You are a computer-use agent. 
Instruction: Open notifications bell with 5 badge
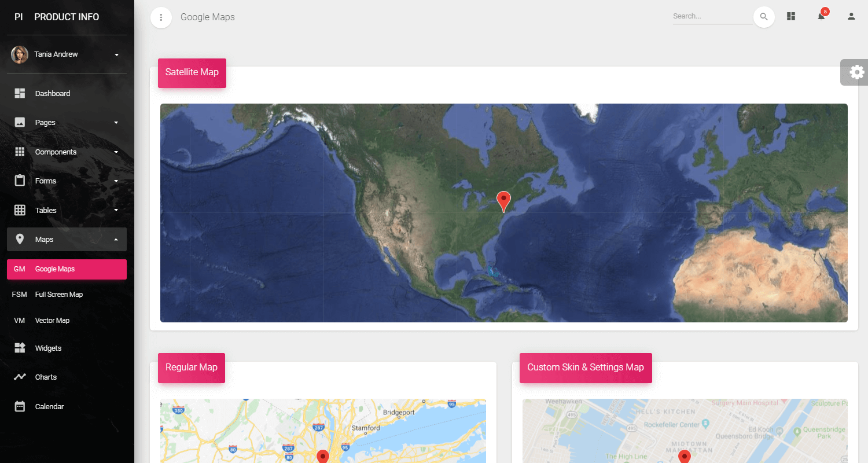point(822,15)
